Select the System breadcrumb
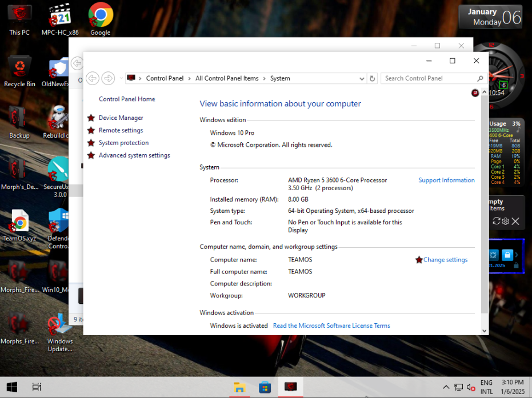 coord(280,78)
